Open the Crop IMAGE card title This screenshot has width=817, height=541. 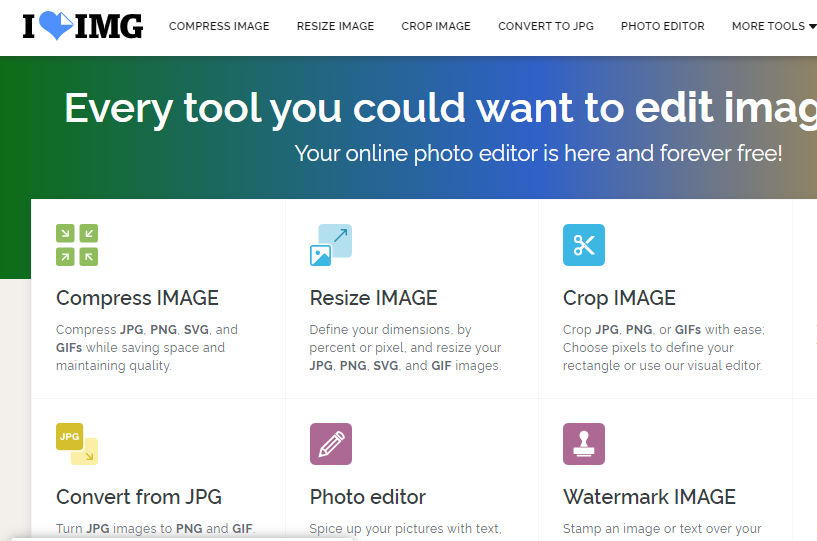(x=619, y=298)
